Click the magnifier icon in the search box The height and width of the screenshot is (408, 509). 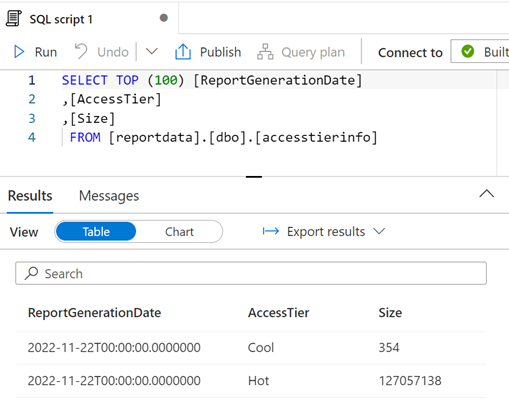pos(31,273)
